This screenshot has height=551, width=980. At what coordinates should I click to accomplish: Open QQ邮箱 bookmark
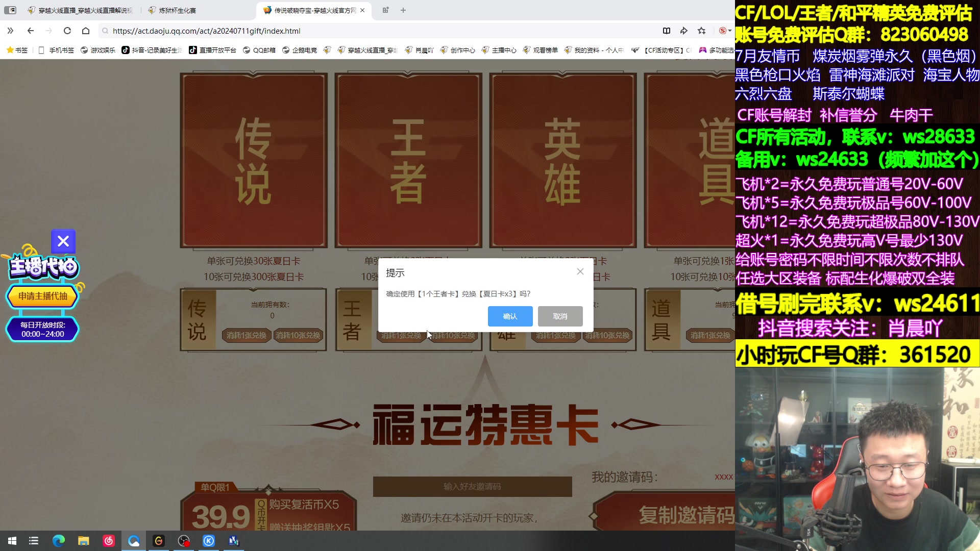click(259, 50)
